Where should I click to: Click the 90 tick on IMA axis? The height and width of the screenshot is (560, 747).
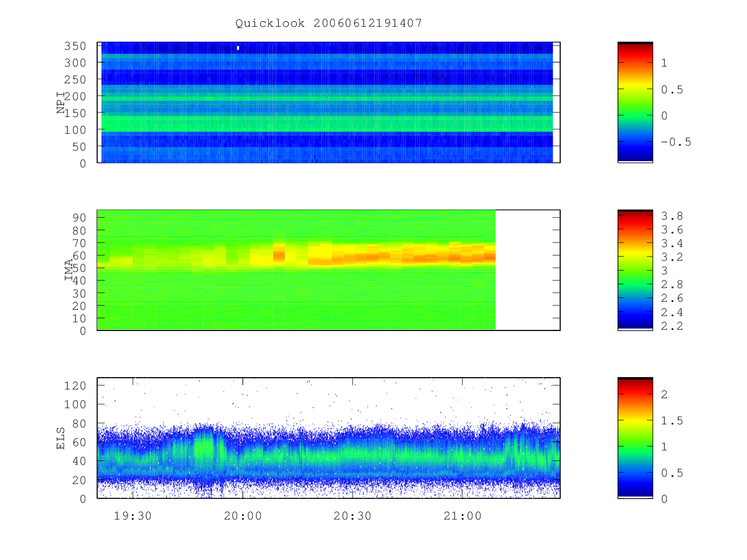point(80,217)
